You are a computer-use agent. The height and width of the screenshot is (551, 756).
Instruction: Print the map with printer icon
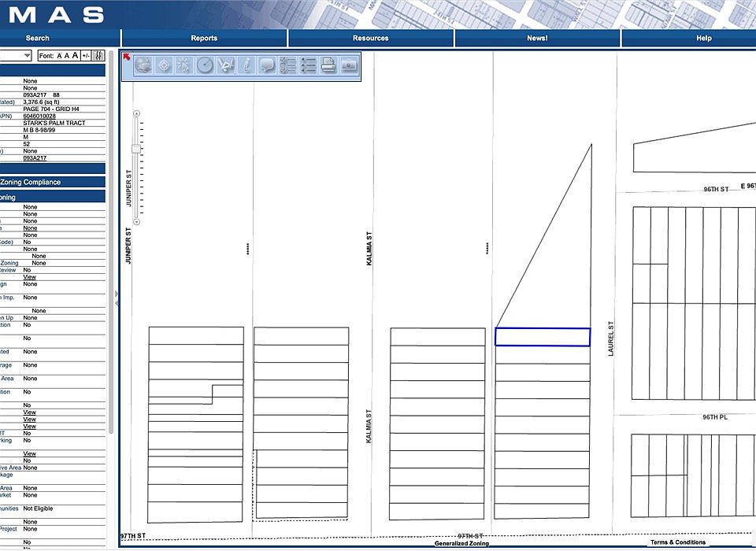[328, 65]
